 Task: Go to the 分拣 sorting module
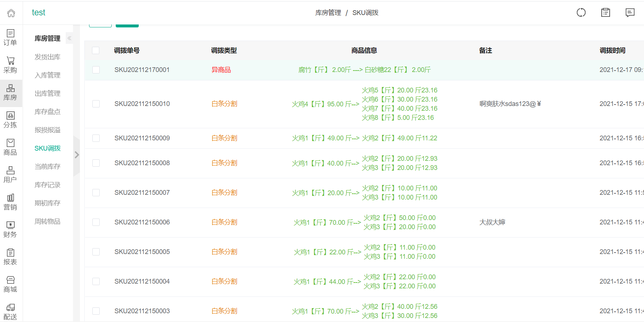pos(10,120)
